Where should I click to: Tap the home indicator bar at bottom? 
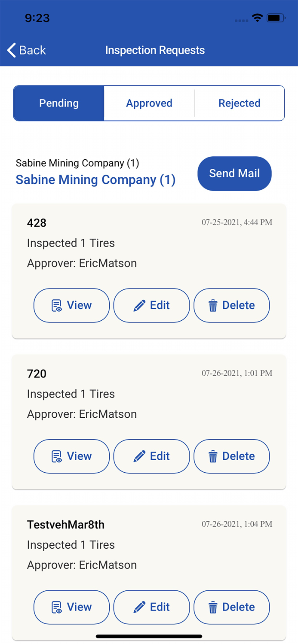tap(149, 636)
